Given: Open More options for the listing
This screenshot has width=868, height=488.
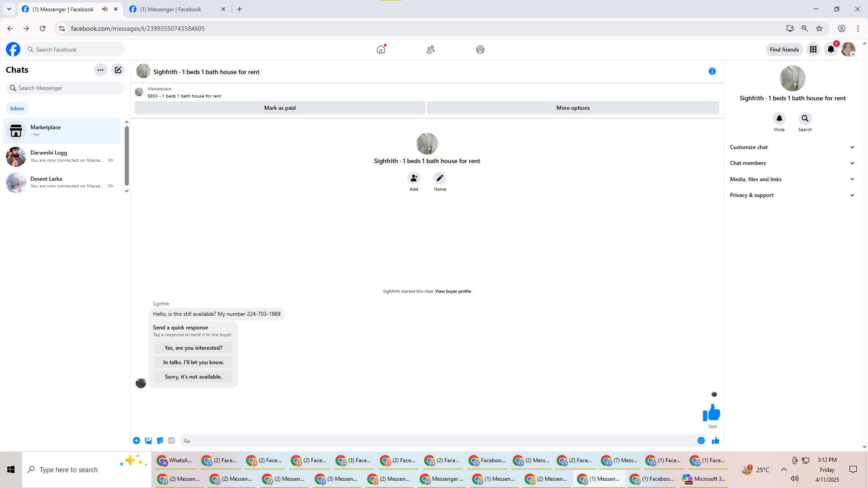Looking at the screenshot, I should click(573, 108).
